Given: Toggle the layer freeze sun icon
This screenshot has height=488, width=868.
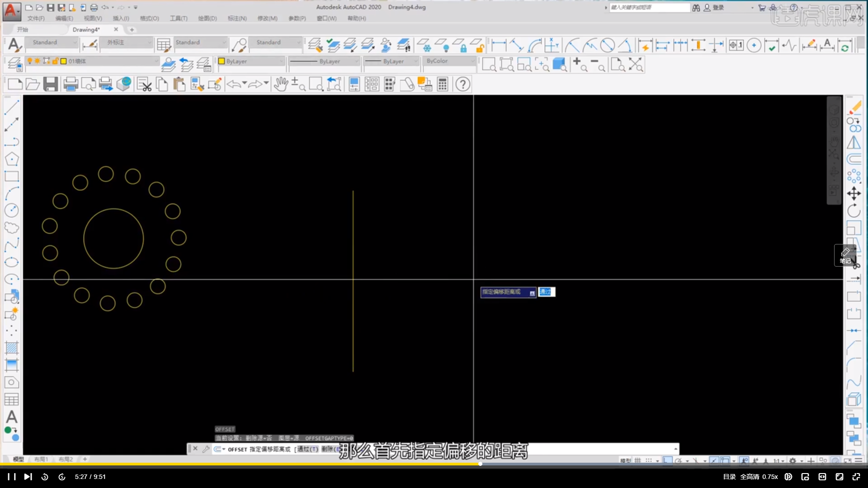Looking at the screenshot, I should tap(38, 61).
